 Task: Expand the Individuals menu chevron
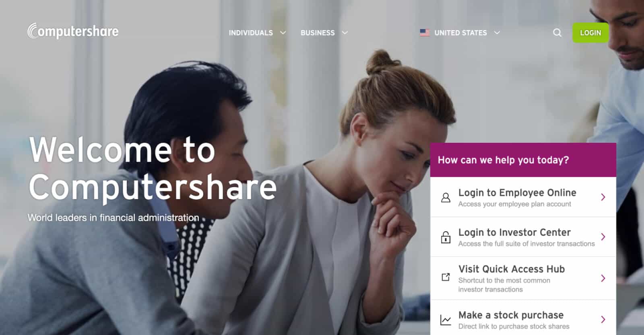coord(283,33)
